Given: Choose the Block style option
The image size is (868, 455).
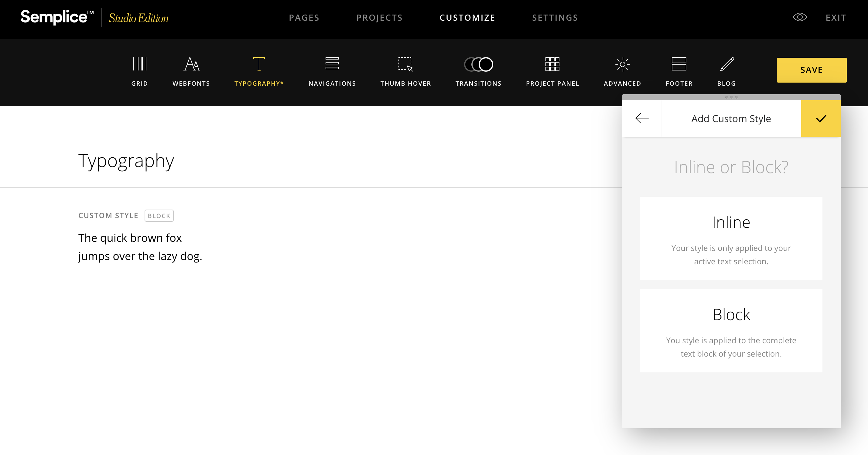Looking at the screenshot, I should (x=731, y=331).
